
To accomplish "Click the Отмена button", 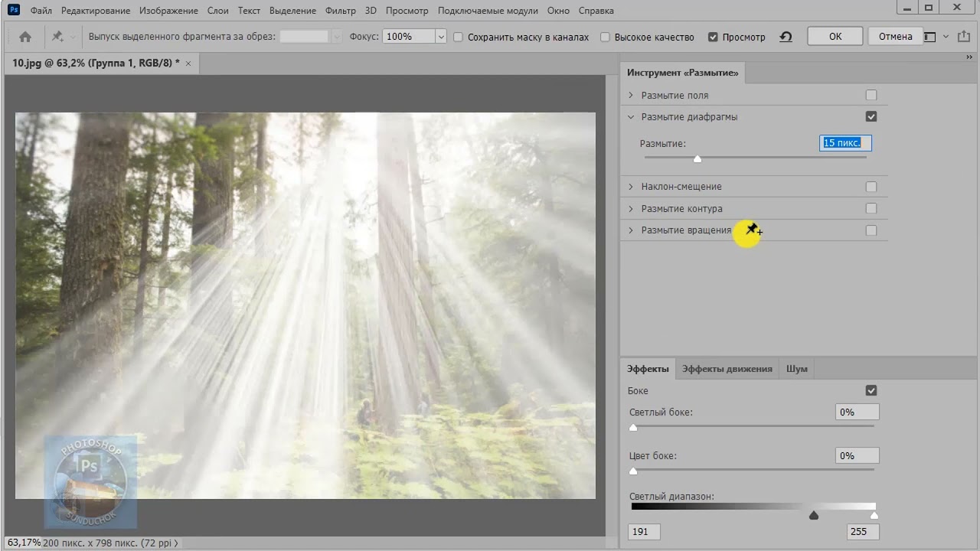I will point(895,37).
